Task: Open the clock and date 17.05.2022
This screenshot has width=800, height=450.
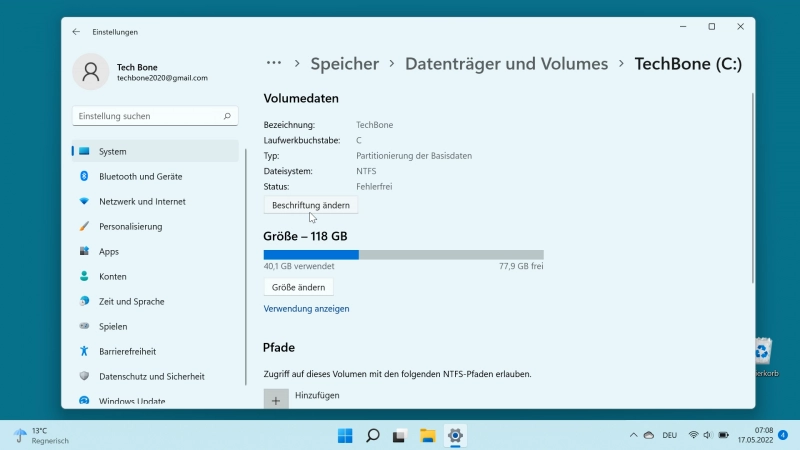Action: click(755, 435)
